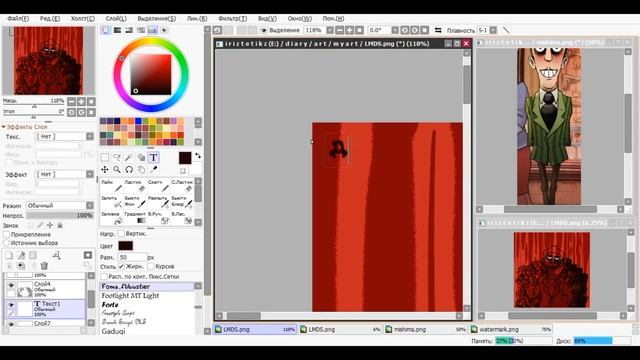Select the Источник выбора radio option
640x360 pixels.
point(6,243)
